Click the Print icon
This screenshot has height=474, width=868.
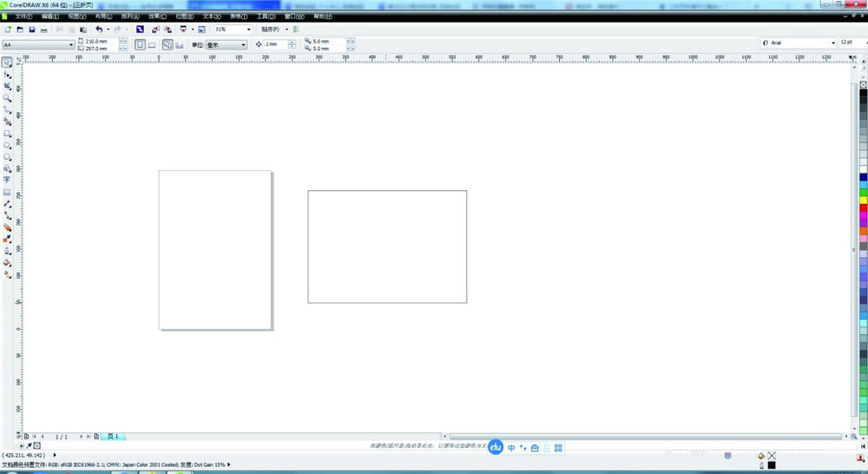(x=43, y=30)
